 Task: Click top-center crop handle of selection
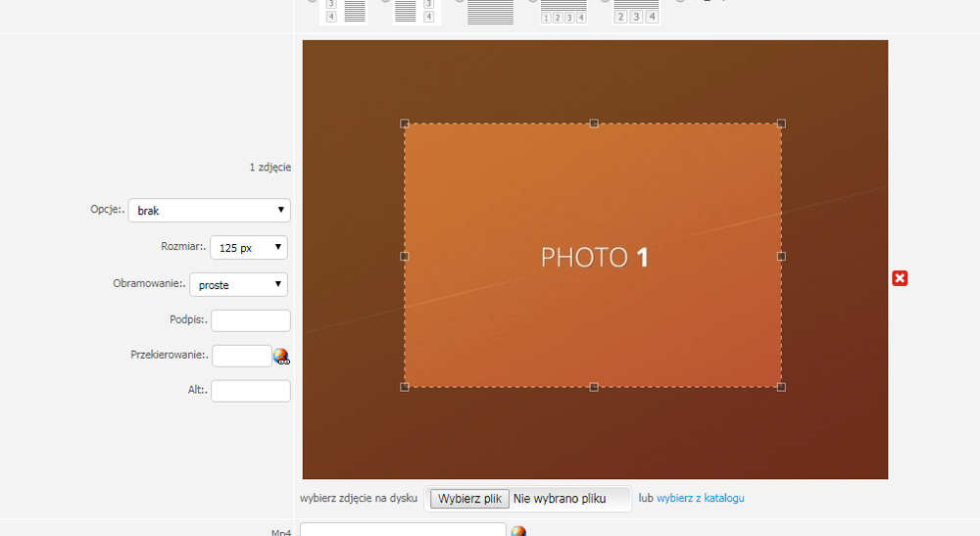594,123
